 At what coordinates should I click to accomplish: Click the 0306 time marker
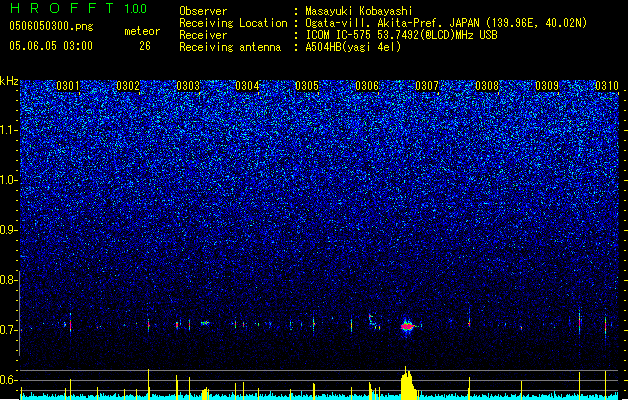(367, 86)
